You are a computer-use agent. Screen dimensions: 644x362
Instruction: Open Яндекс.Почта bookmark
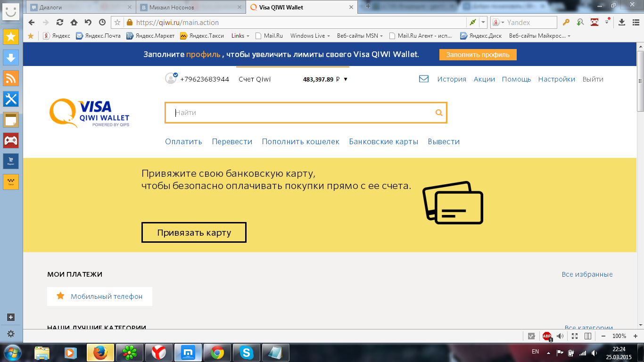click(x=98, y=36)
